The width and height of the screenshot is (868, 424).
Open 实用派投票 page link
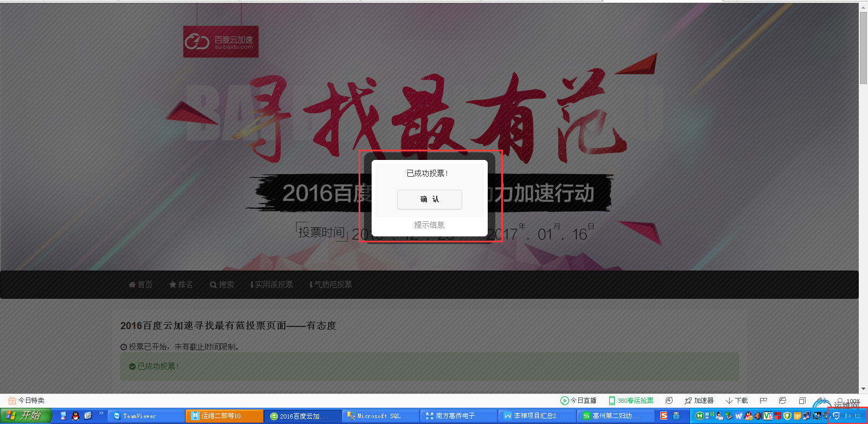[x=271, y=285]
